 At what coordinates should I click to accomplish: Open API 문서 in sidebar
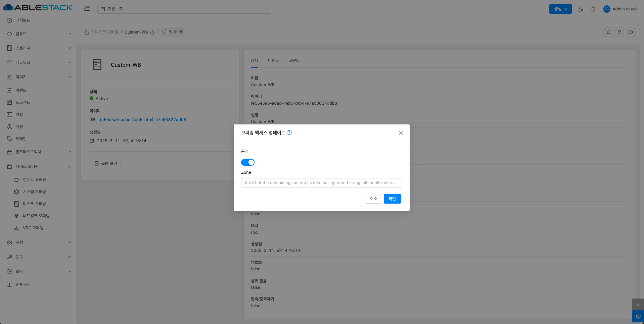point(38,284)
